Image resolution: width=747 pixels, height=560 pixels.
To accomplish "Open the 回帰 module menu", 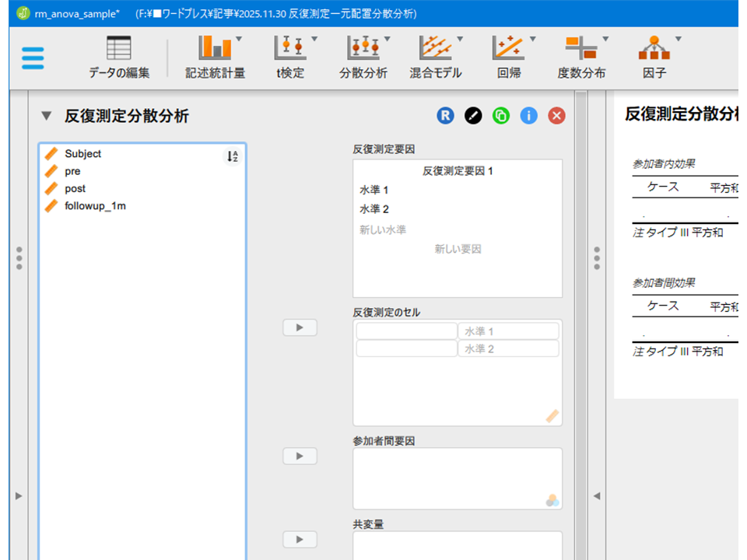I will click(509, 58).
